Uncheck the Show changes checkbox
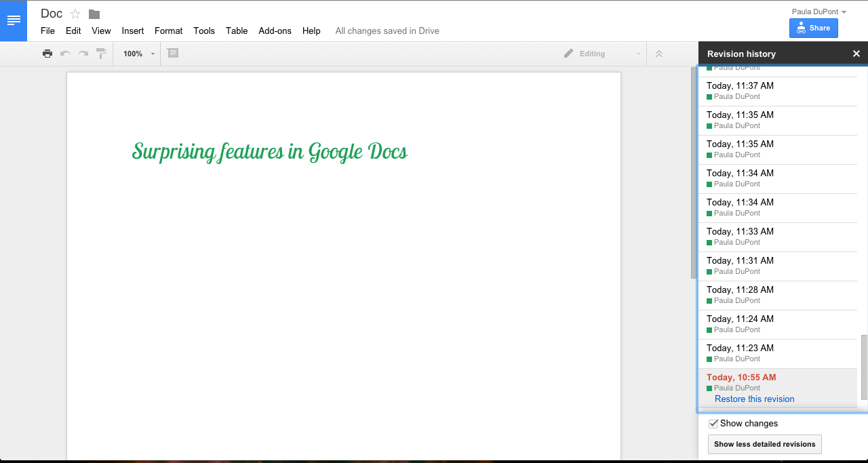The width and height of the screenshot is (868, 463). click(713, 424)
